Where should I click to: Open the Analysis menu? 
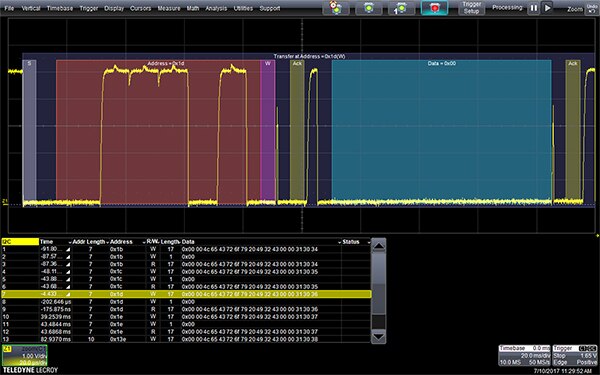click(216, 8)
